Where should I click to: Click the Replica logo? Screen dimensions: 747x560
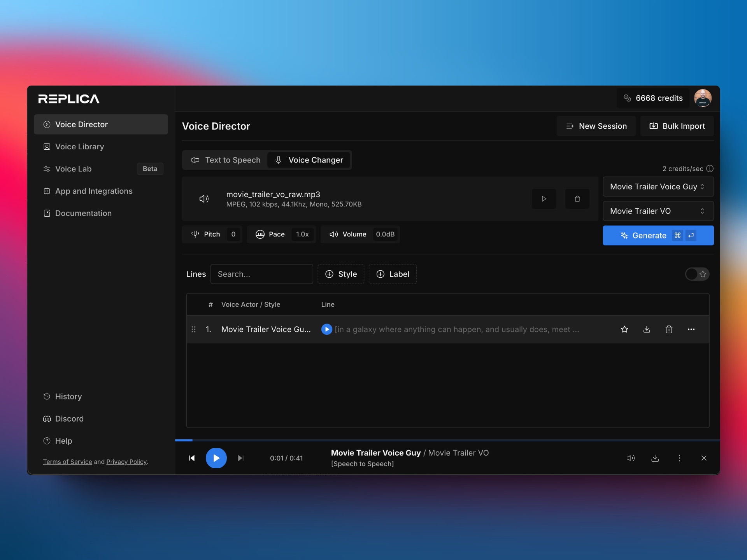[69, 99]
